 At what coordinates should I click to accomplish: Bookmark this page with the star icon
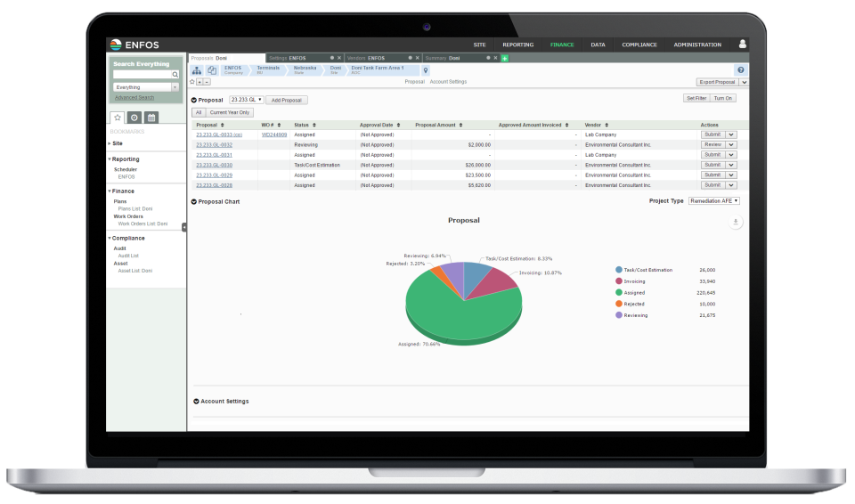pyautogui.click(x=192, y=82)
